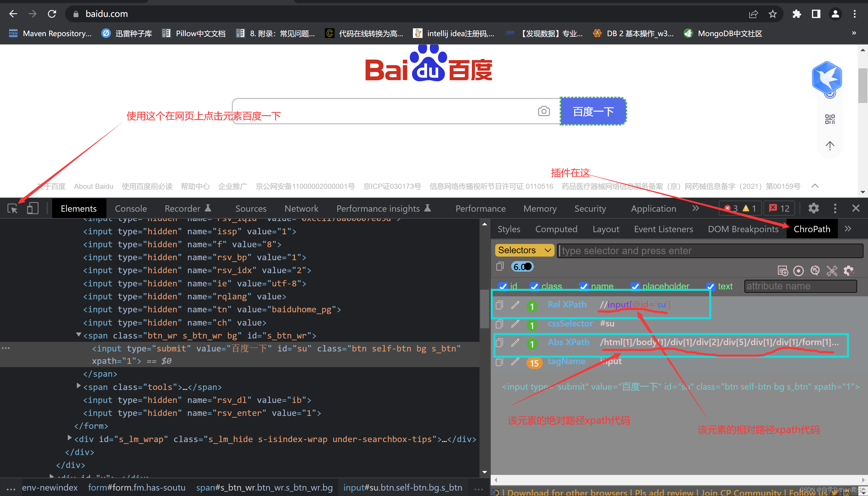Reload the baidu.com page
The image size is (868, 496).
coord(52,14)
